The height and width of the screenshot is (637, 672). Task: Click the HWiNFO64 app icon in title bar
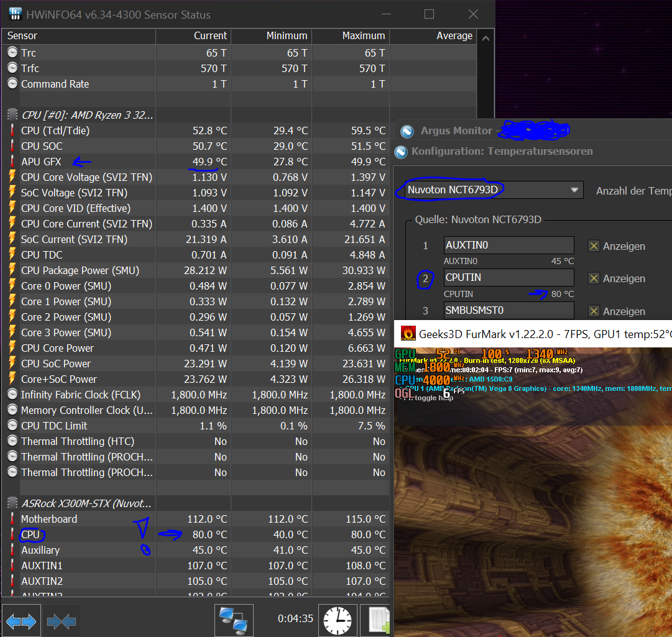[x=15, y=14]
